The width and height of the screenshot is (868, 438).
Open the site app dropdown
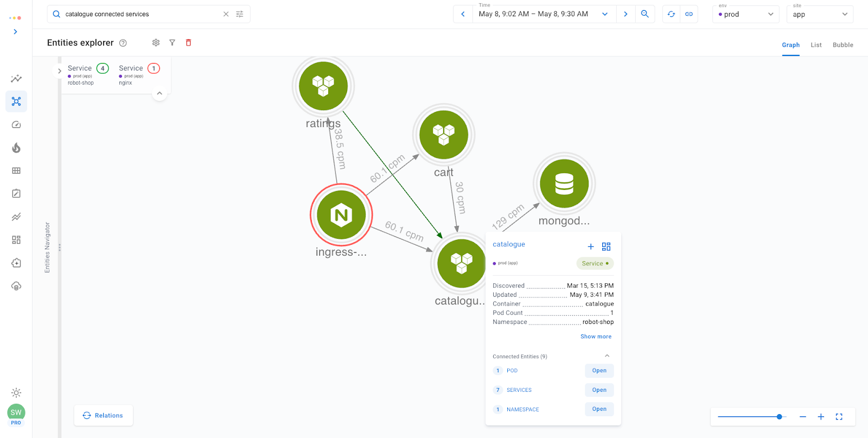(x=819, y=14)
